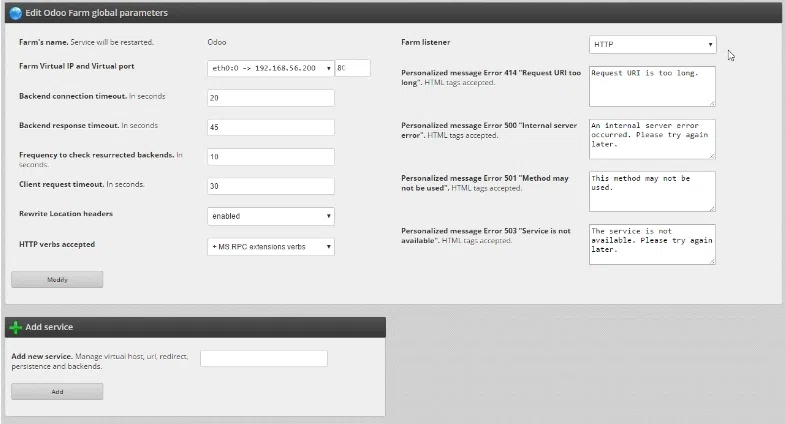
Task: Focus the Client request timeout field
Action: [270, 186]
